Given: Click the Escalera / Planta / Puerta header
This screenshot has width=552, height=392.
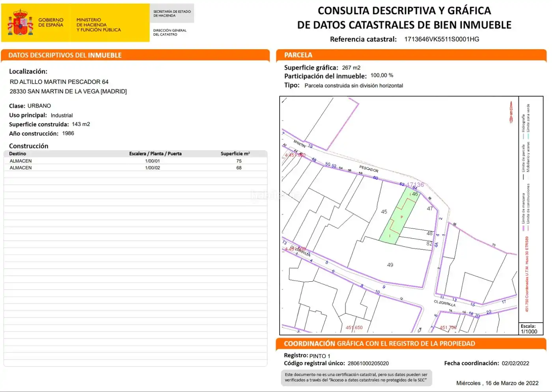Looking at the screenshot, I should 155,154.
